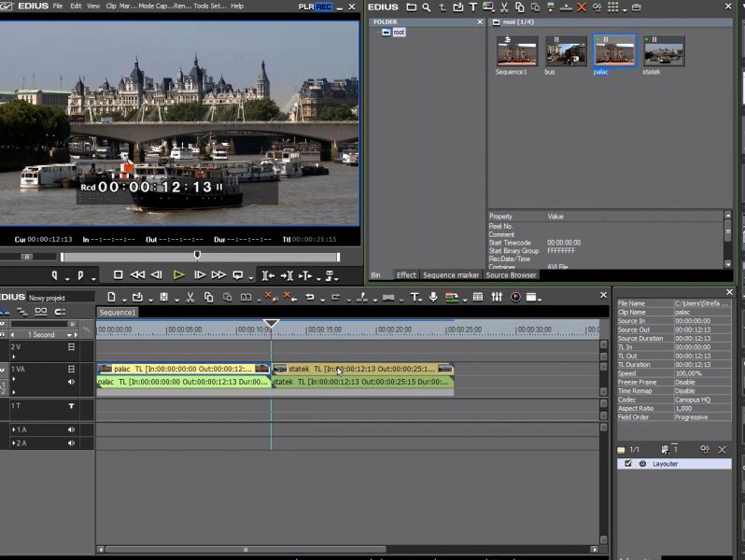
Task: Click the red X delete icon in bin toolbar
Action: tap(582, 7)
